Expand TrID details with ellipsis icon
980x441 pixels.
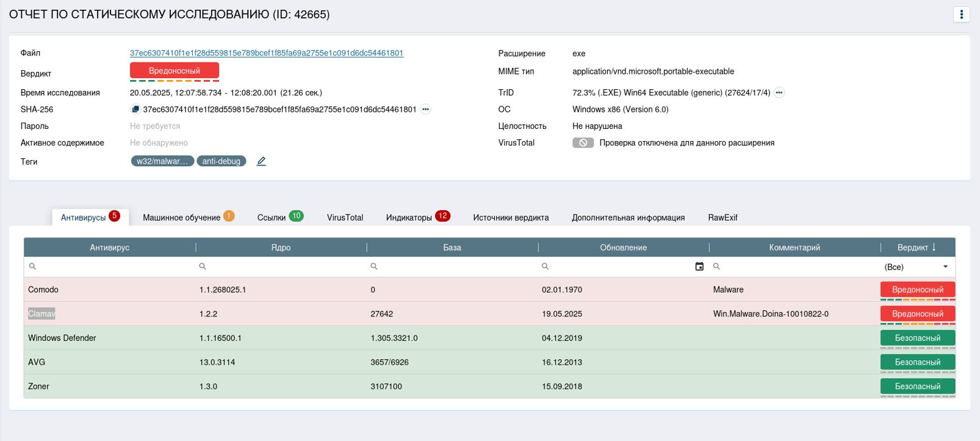(779, 93)
